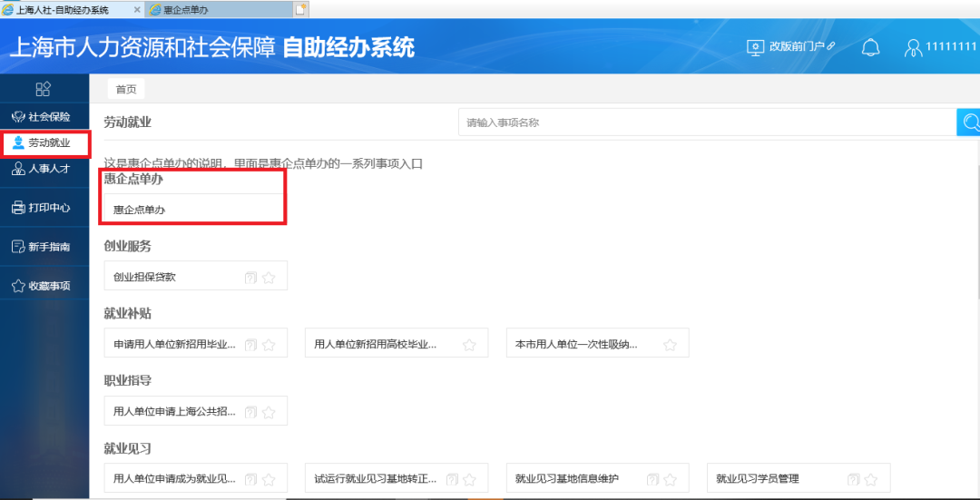Star the 用人单位新招用高校毕业 card
Viewport: 980px width, 500px height.
point(469,345)
